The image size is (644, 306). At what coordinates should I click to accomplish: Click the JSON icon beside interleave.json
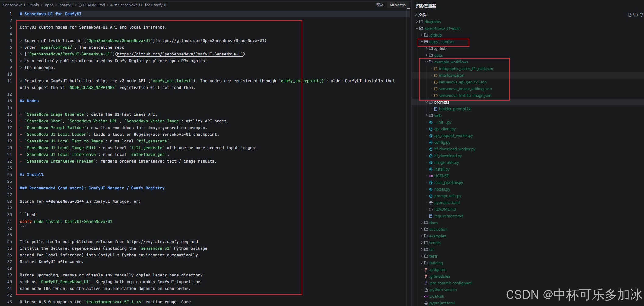coord(436,76)
